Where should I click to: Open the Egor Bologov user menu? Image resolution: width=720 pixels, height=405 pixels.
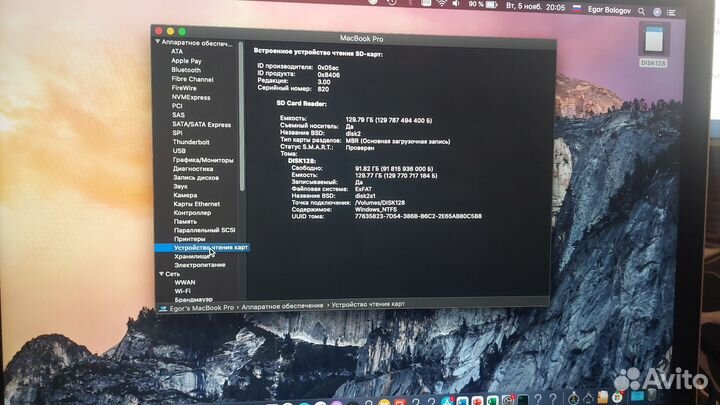(x=609, y=10)
